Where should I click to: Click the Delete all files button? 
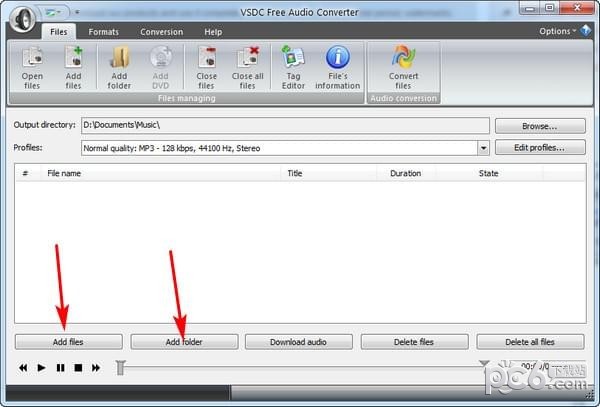(530, 342)
